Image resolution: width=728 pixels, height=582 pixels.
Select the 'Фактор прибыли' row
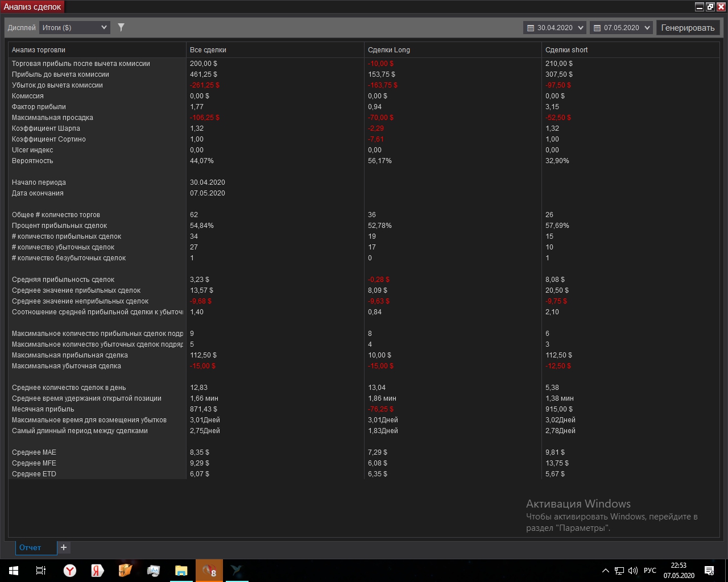tap(39, 107)
